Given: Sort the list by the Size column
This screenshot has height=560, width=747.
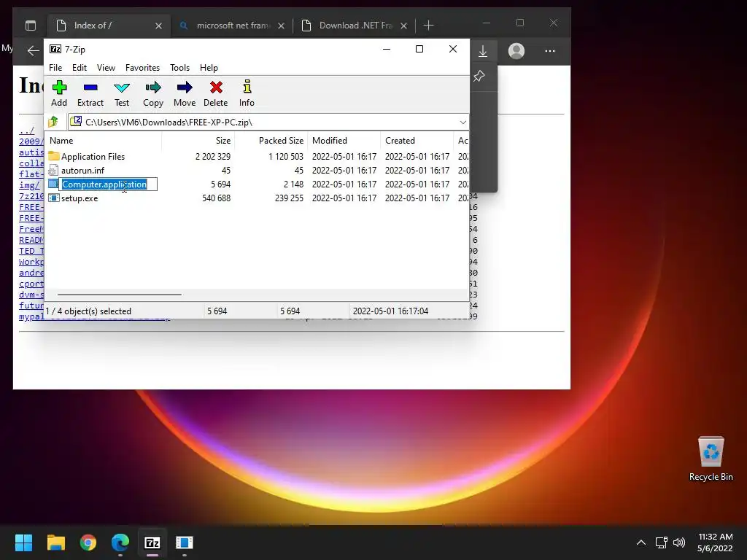Looking at the screenshot, I should click(198, 141).
